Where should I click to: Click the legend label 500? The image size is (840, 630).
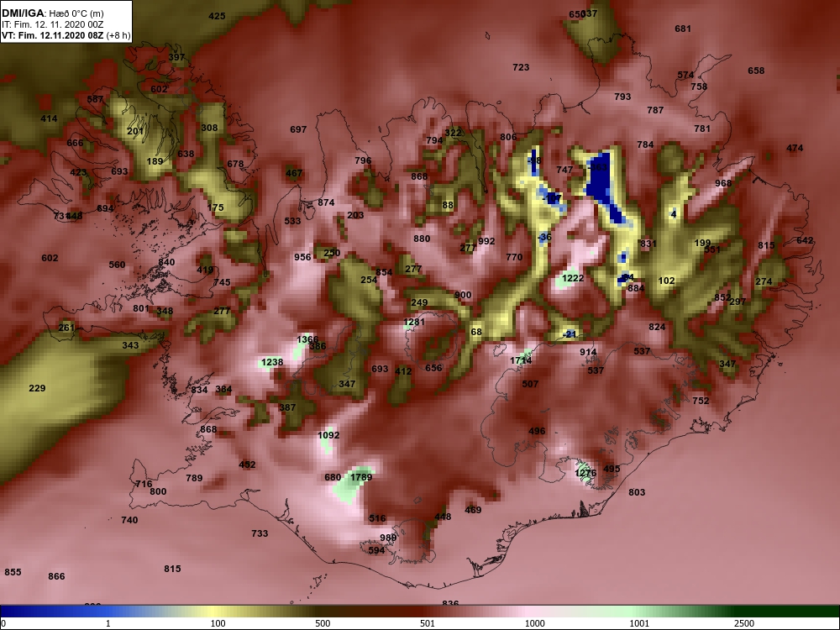point(323,623)
